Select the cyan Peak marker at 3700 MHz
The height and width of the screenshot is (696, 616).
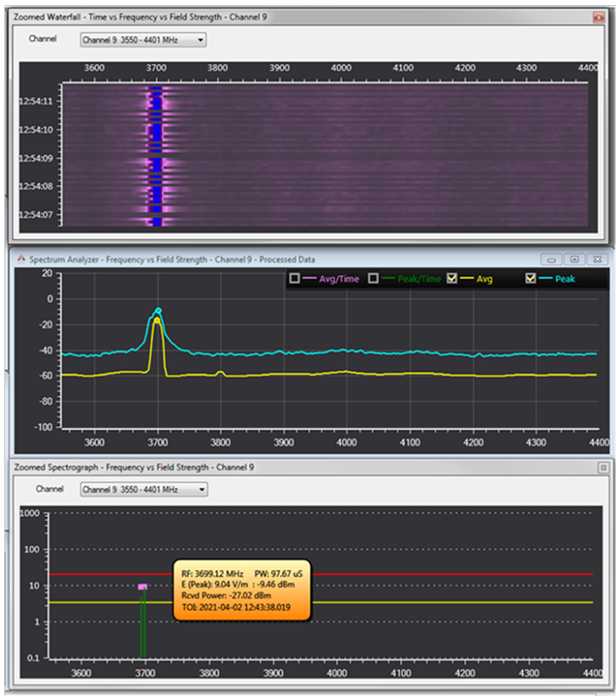[x=159, y=311]
